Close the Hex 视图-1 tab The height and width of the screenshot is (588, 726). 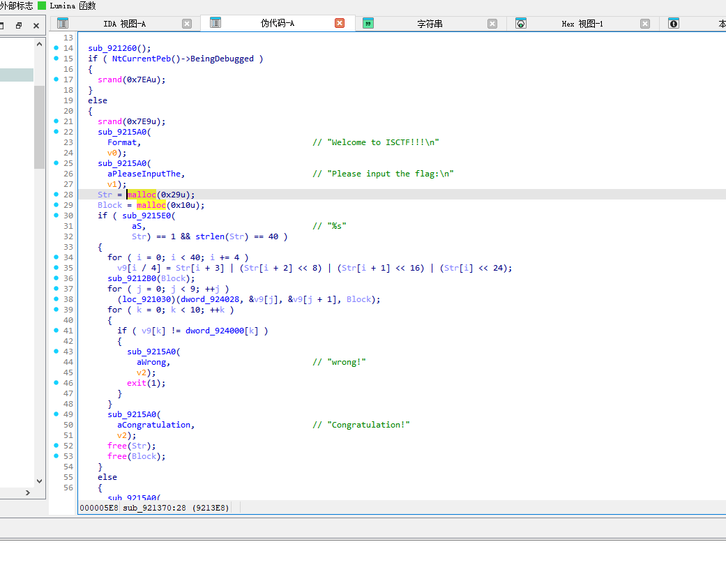tap(645, 23)
